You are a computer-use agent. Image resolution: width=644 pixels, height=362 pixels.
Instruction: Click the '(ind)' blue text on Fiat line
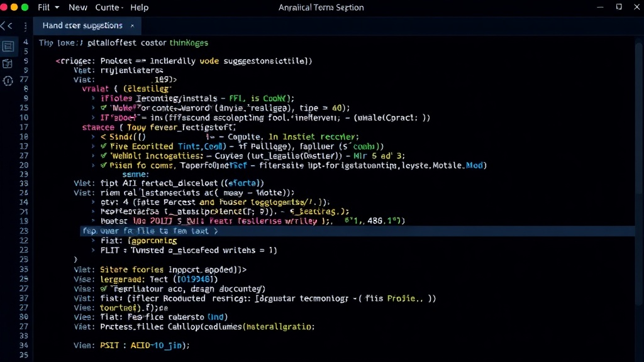(216, 317)
